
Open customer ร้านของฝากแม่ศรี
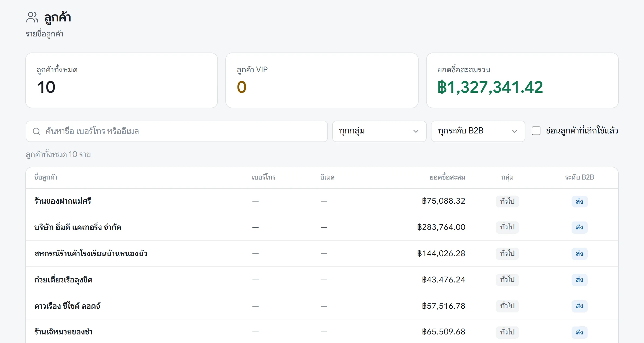click(63, 201)
